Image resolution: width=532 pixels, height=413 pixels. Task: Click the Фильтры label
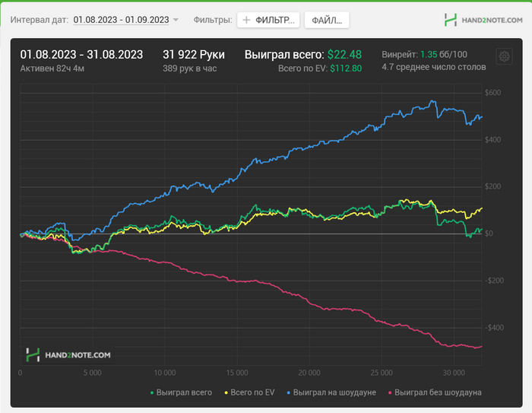tap(213, 20)
